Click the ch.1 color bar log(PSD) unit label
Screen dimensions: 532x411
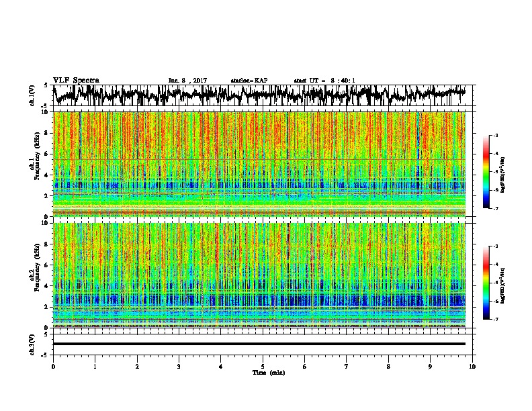click(503, 175)
